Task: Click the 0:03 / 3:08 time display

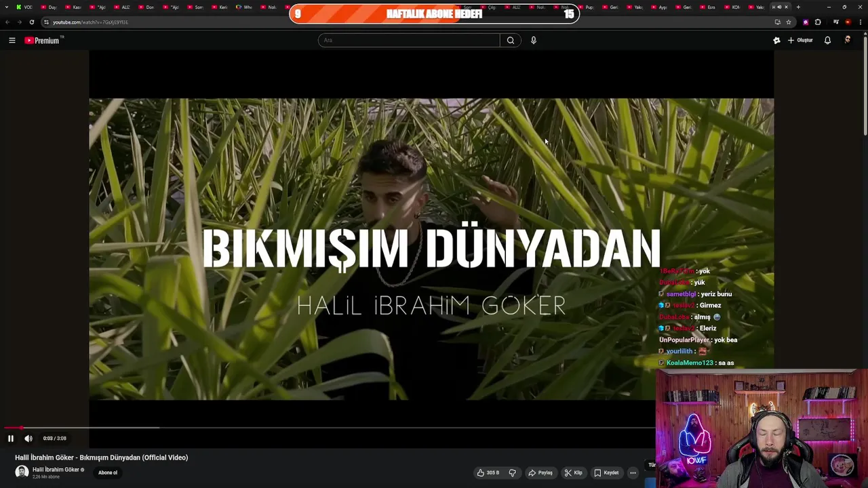Action: [55, 439]
